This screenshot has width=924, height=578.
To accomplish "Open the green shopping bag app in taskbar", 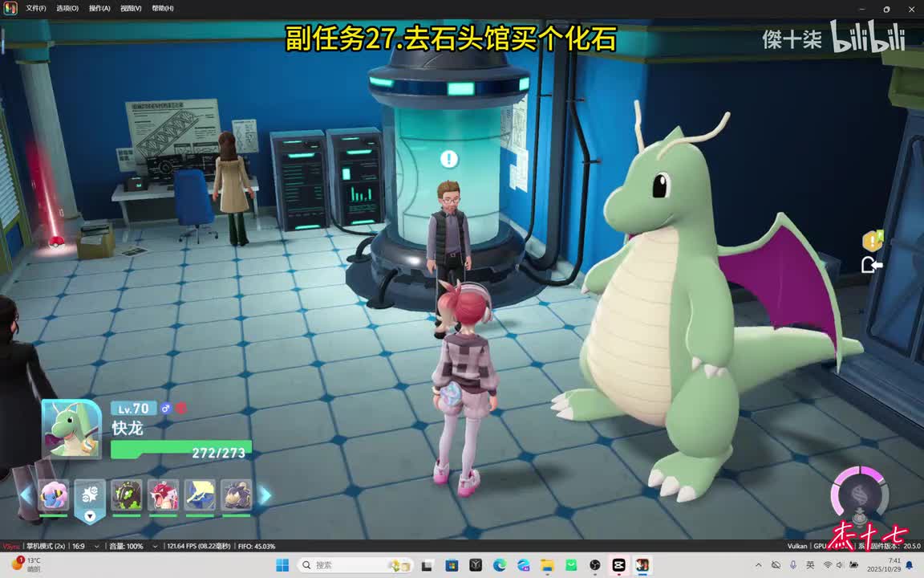I will tap(571, 565).
